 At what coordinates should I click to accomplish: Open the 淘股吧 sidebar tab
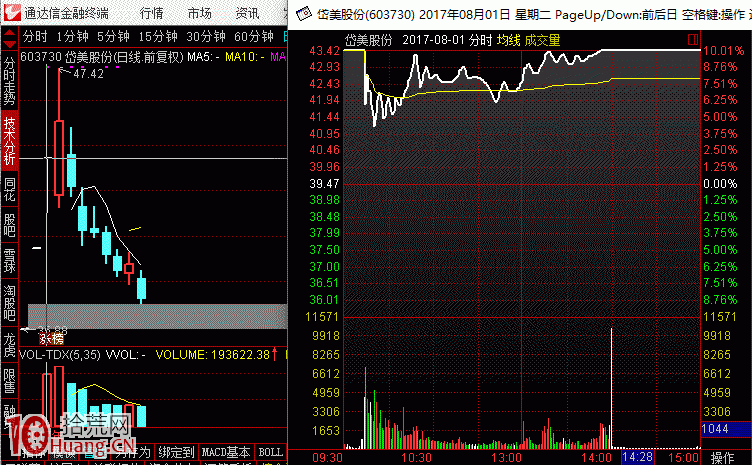(10, 303)
